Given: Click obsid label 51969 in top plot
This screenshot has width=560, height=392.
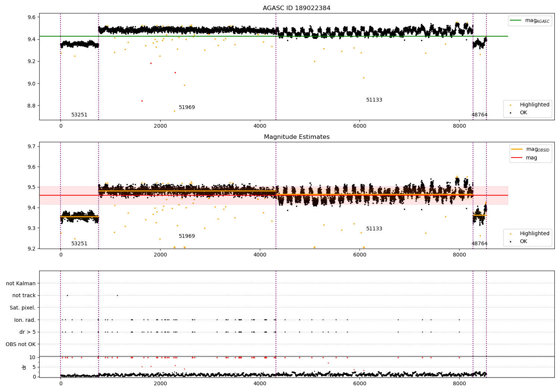Looking at the screenshot, I should (187, 107).
